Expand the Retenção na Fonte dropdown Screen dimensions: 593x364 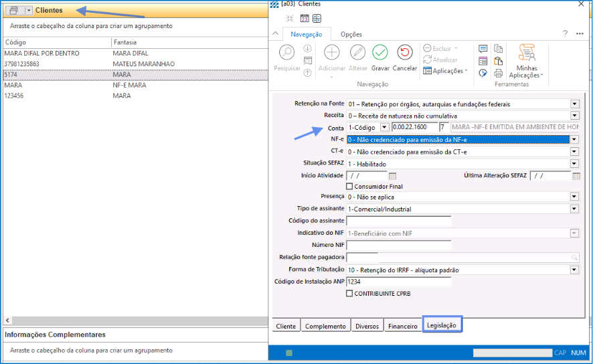pyautogui.click(x=574, y=104)
